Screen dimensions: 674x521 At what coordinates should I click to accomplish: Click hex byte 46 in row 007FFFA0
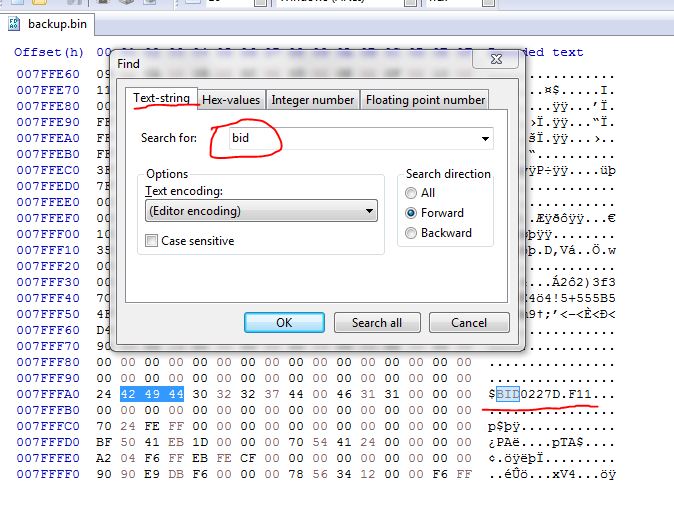(344, 394)
